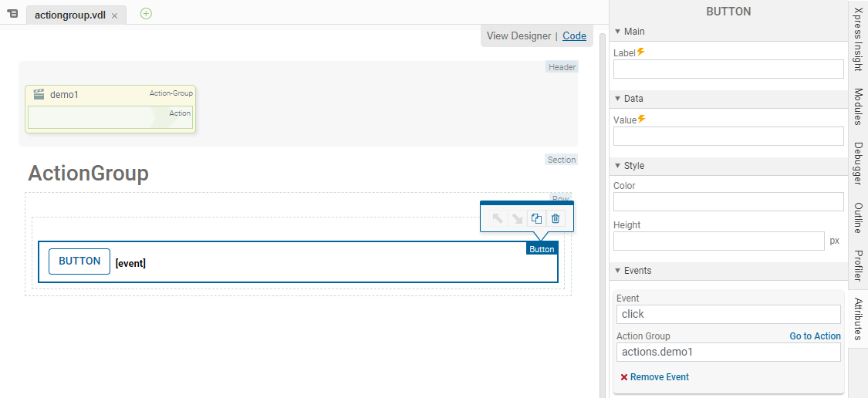Switch to the Outline side tab

[x=858, y=218]
